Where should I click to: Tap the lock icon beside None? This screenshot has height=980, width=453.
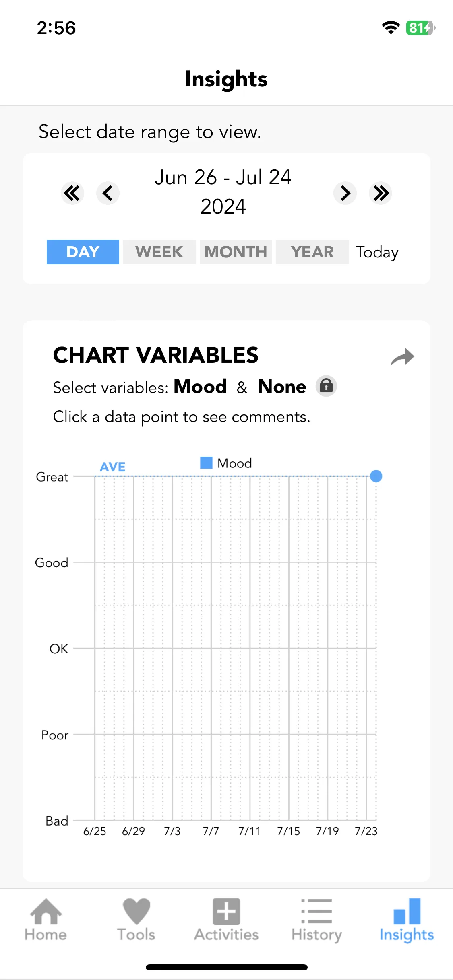[x=326, y=386]
